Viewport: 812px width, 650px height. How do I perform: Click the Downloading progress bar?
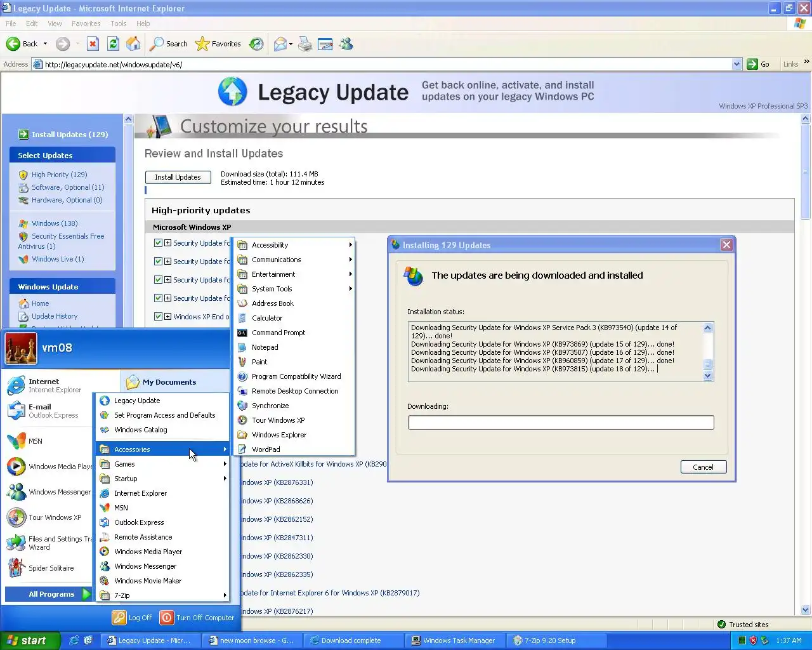tap(561, 423)
